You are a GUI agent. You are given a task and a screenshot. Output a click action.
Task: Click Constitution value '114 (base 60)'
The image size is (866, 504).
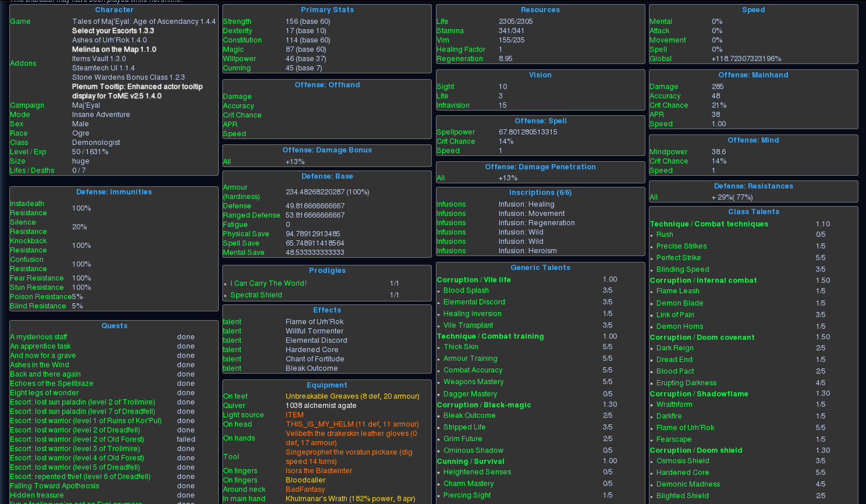pyautogui.click(x=308, y=40)
